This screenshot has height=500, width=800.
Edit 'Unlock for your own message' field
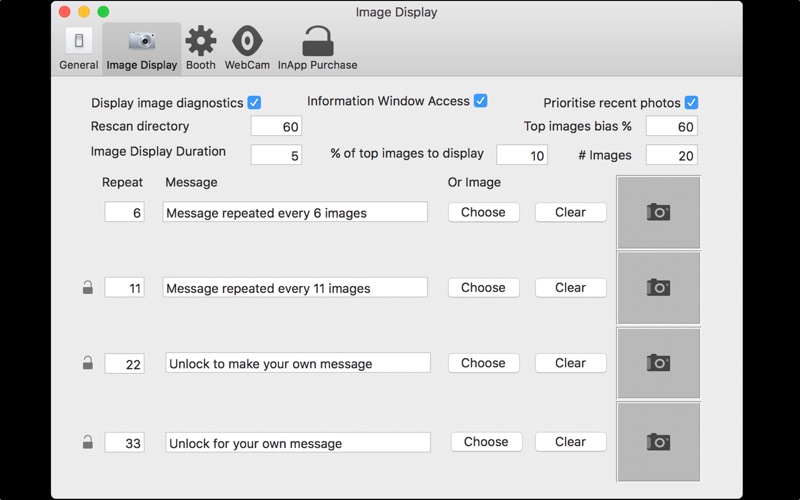(298, 442)
